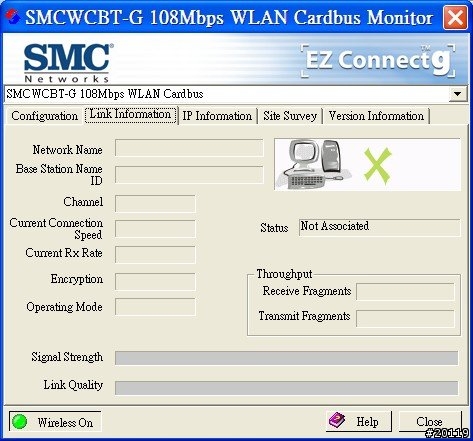Screen dimensions: 473x441
Task: View the Version Information tab
Action: pyautogui.click(x=376, y=116)
